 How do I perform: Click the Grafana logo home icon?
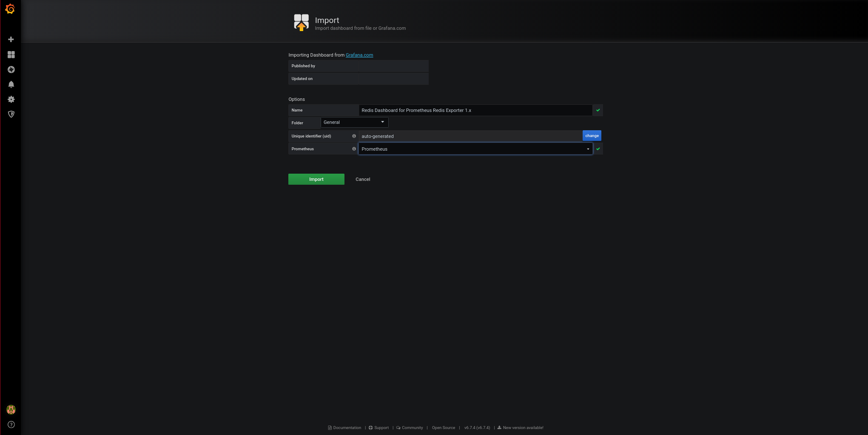coord(10,9)
